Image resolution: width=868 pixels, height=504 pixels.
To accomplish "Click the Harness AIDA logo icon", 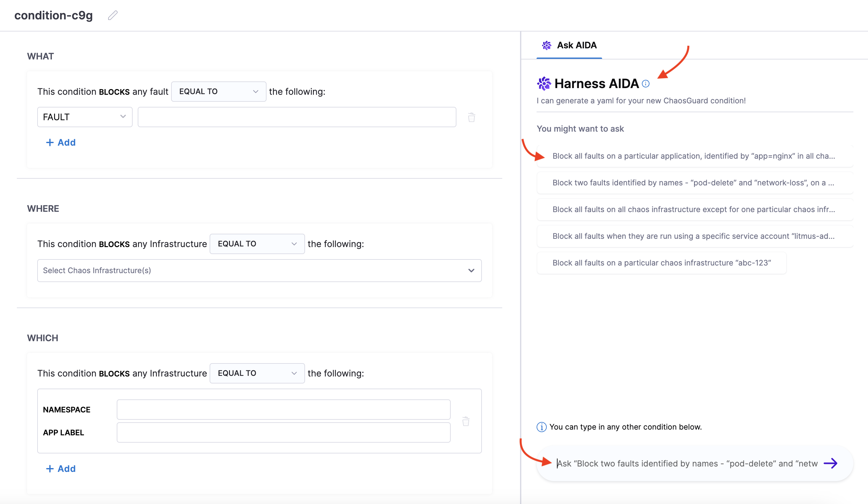I will point(544,84).
